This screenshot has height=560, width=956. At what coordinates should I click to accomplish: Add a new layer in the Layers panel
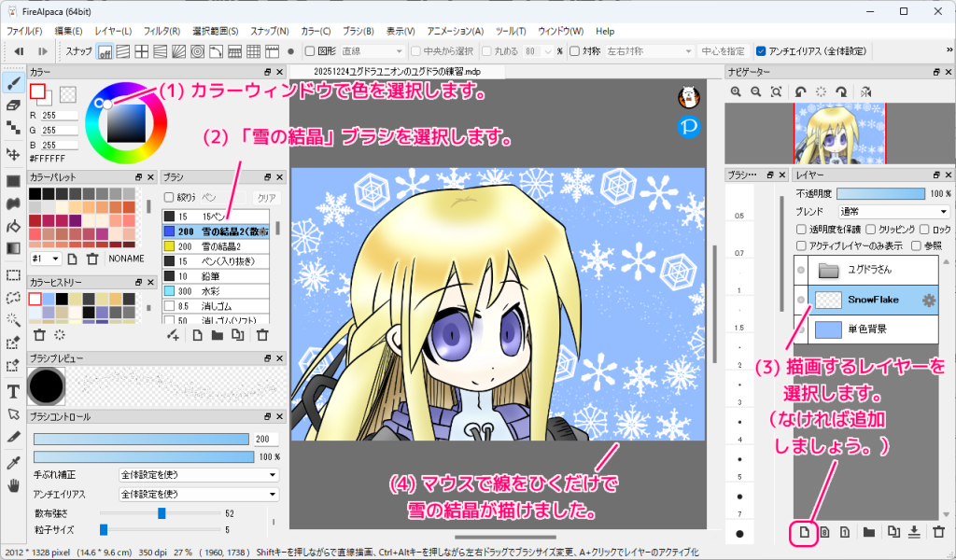point(803,532)
